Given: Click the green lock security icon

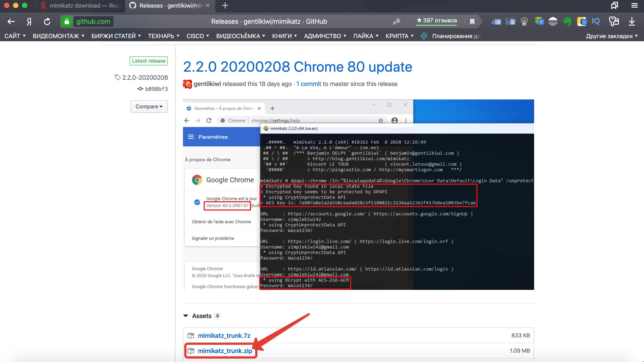Looking at the screenshot, I should 67,22.
